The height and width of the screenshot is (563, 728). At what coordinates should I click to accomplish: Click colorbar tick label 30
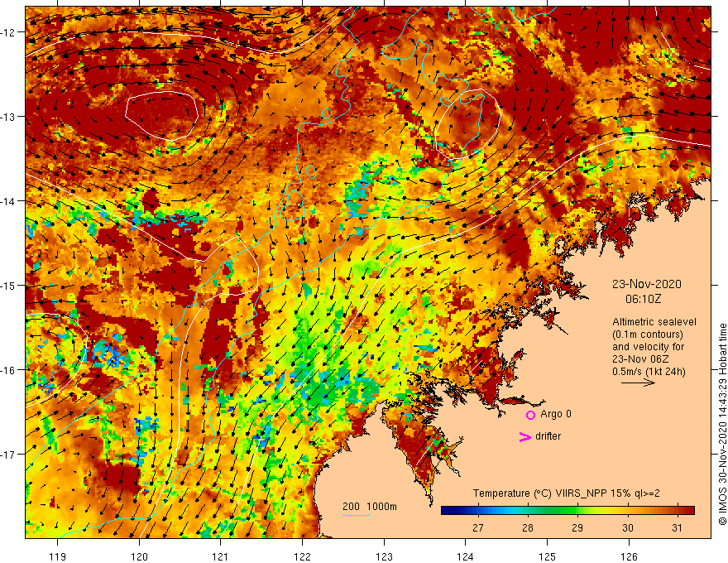pos(628,527)
